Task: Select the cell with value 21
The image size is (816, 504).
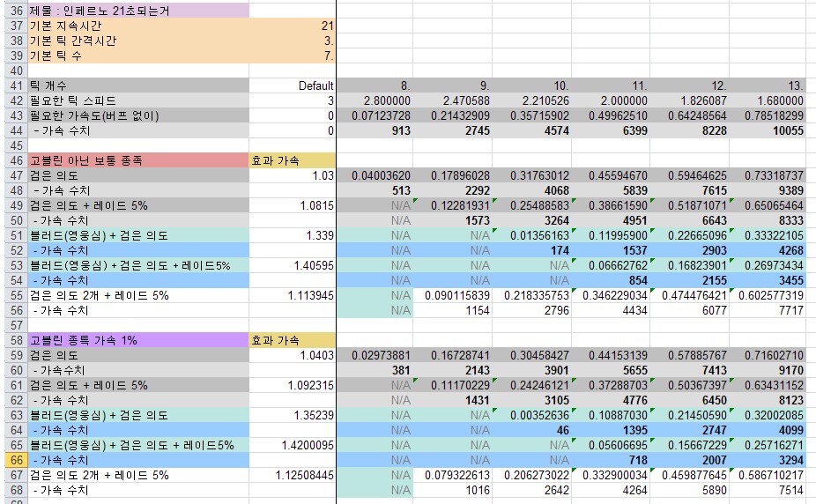Action: tap(293, 26)
